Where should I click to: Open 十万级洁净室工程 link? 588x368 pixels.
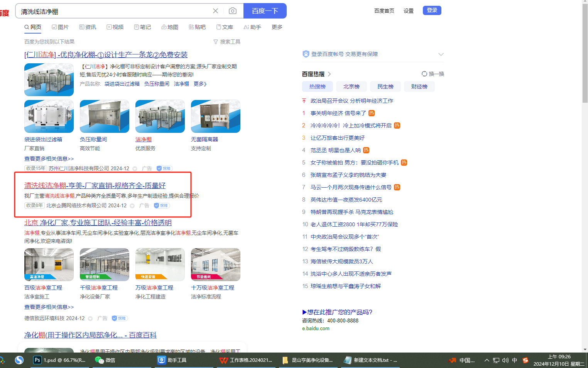click(x=213, y=288)
